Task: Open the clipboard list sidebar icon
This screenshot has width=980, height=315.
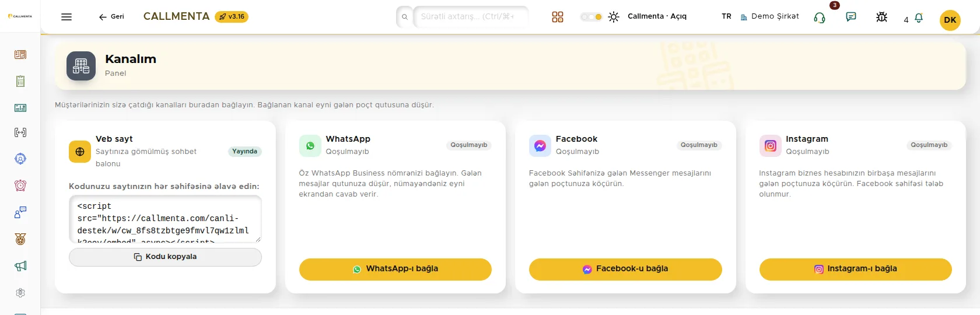Action: pos(20,81)
